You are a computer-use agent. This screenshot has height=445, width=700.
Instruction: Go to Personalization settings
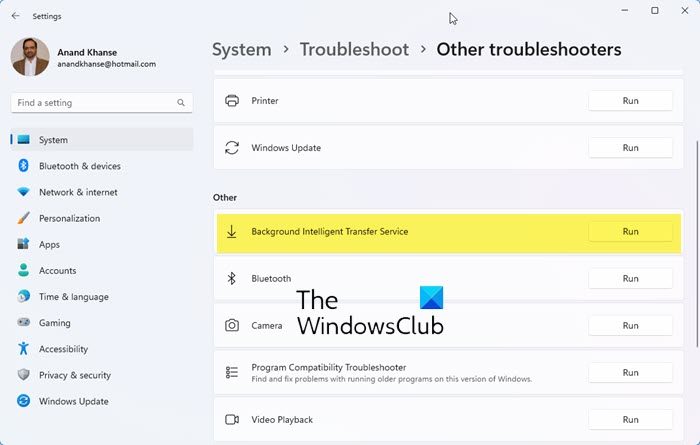coord(102,218)
